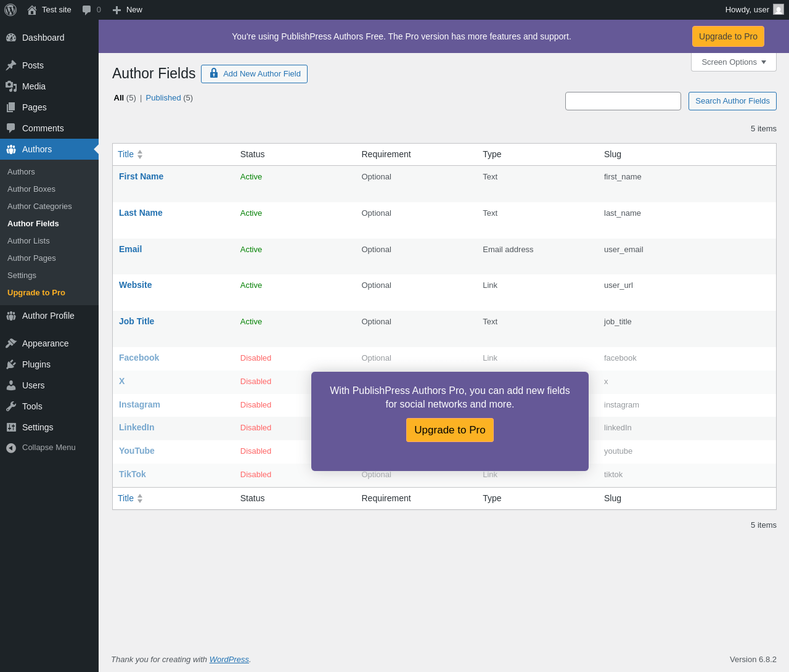Click the Requirement column header

click(x=386, y=154)
